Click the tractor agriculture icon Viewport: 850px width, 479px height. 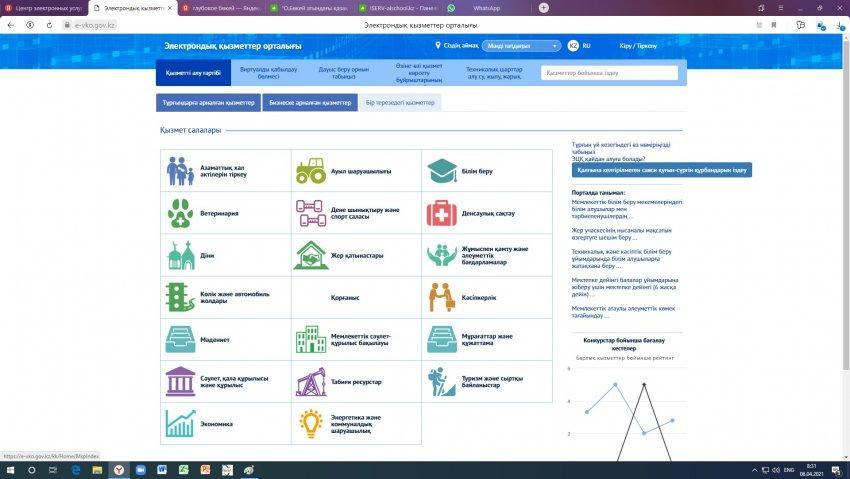(311, 171)
